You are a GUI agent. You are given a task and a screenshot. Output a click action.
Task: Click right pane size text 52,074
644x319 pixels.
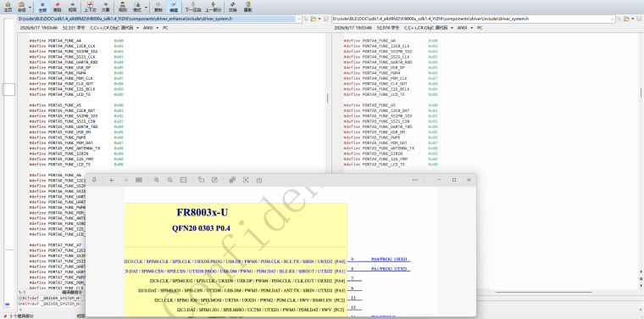pos(388,28)
